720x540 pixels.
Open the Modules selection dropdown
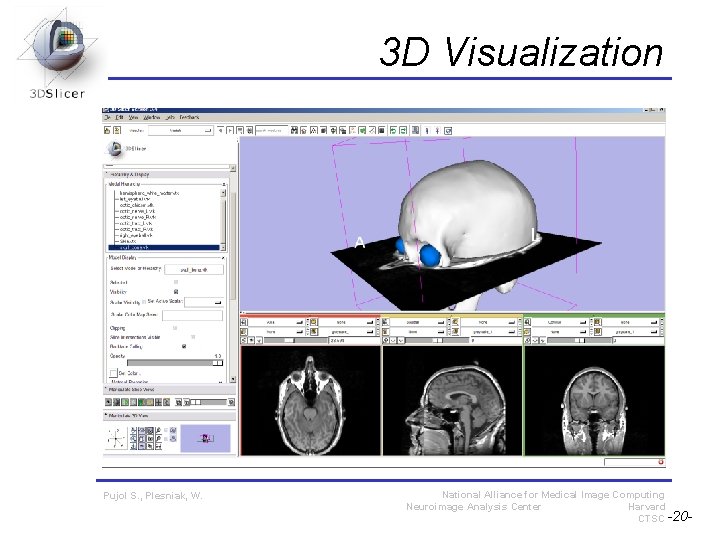180,130
